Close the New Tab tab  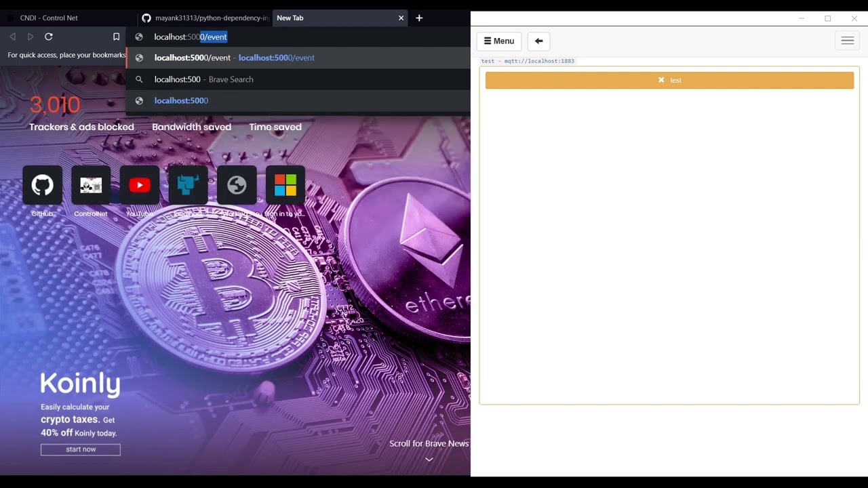401,18
